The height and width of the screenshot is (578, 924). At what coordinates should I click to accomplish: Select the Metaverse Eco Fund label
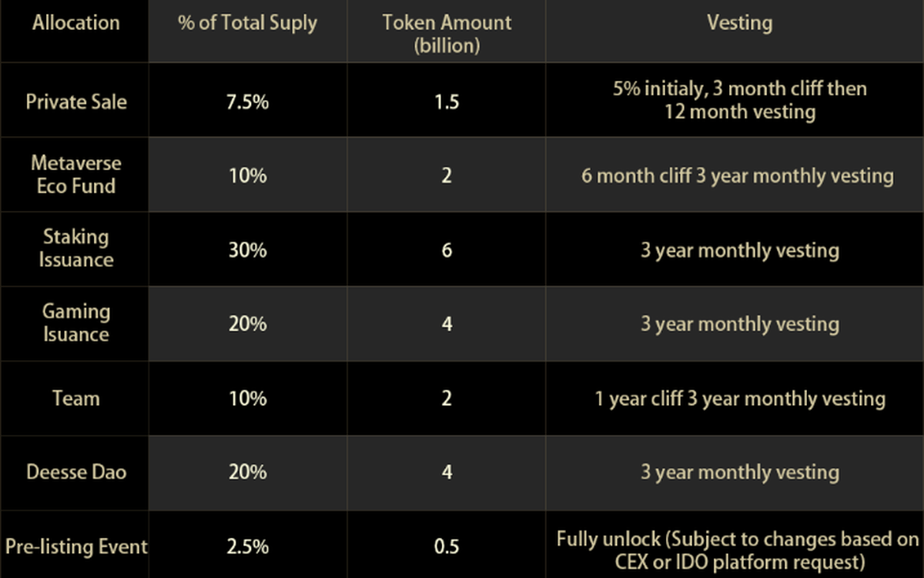75,175
